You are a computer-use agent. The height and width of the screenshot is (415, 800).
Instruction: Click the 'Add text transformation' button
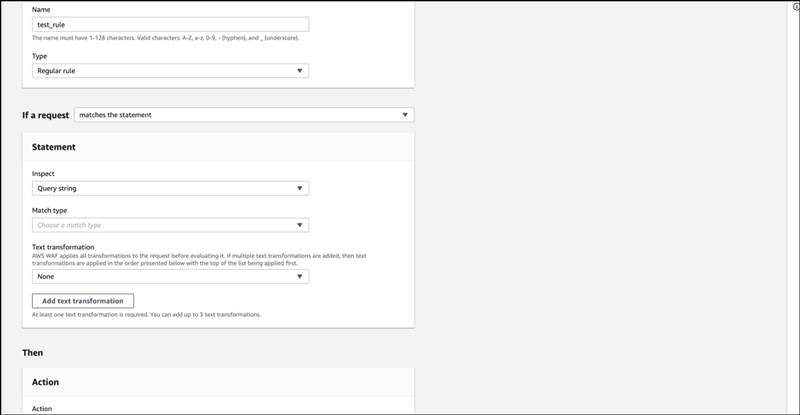pyautogui.click(x=83, y=300)
